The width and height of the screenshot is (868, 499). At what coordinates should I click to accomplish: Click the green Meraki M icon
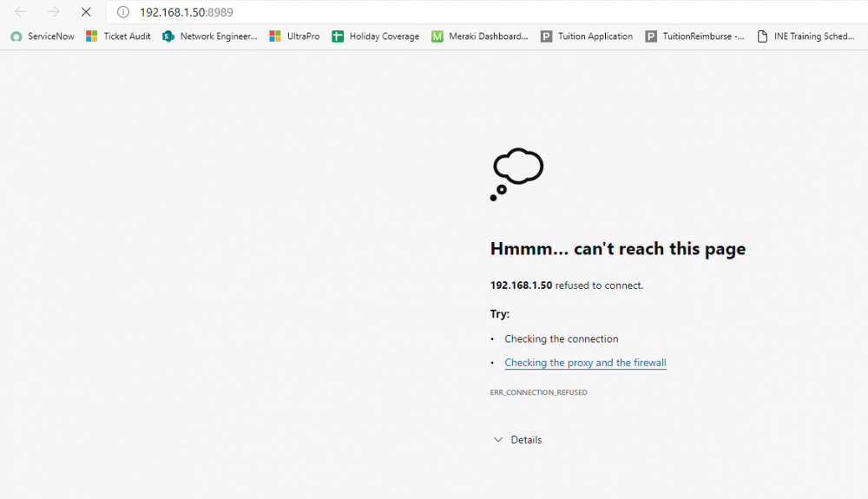click(437, 36)
